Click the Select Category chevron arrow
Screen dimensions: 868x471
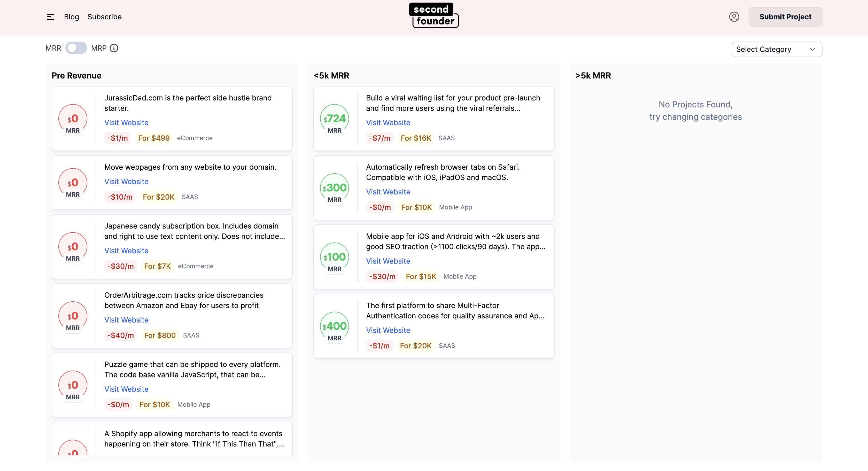812,50
